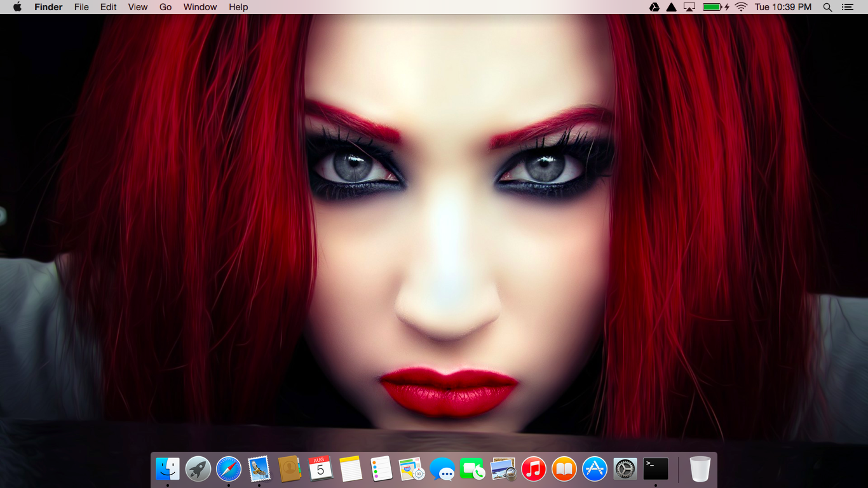Open FaceTime green camera icon
The width and height of the screenshot is (868, 488).
(x=472, y=470)
